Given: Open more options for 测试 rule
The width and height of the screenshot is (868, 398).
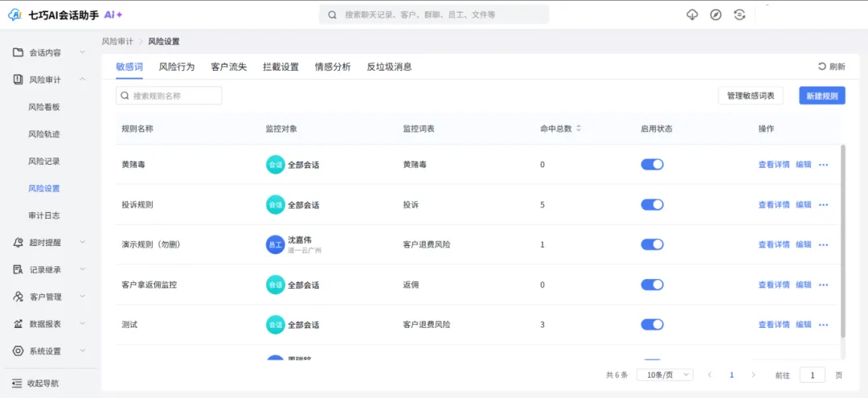Looking at the screenshot, I should click(x=823, y=325).
